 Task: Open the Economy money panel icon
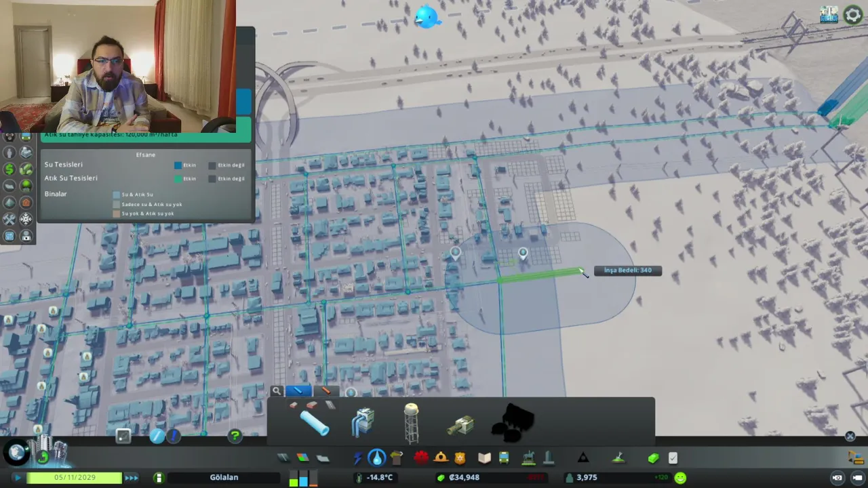[653, 458]
